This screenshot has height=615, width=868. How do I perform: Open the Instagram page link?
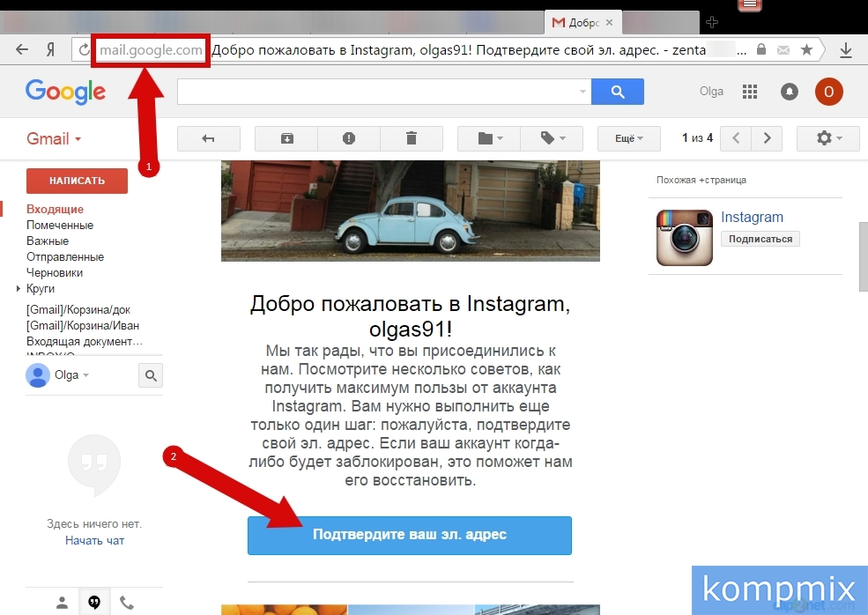(x=752, y=217)
